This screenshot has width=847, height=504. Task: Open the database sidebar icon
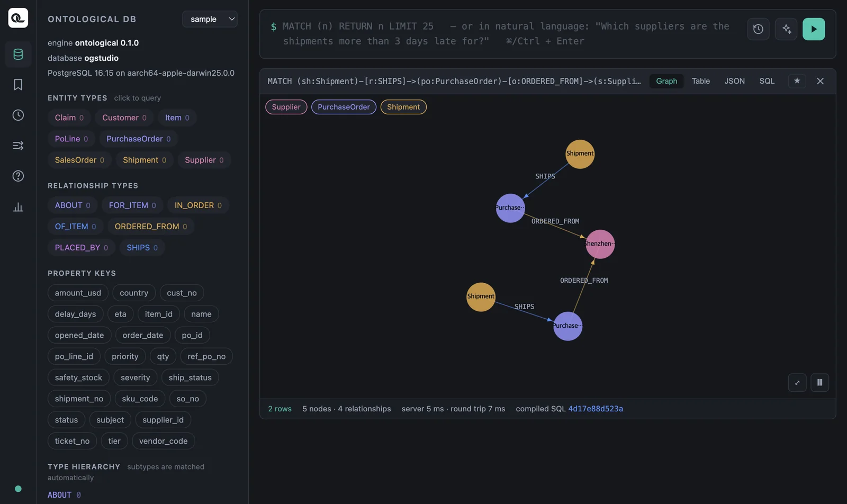point(18,54)
